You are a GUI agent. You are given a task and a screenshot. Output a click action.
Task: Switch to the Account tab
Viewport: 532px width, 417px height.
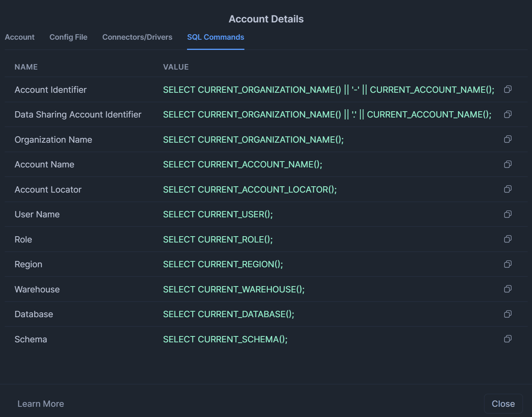pyautogui.click(x=20, y=37)
